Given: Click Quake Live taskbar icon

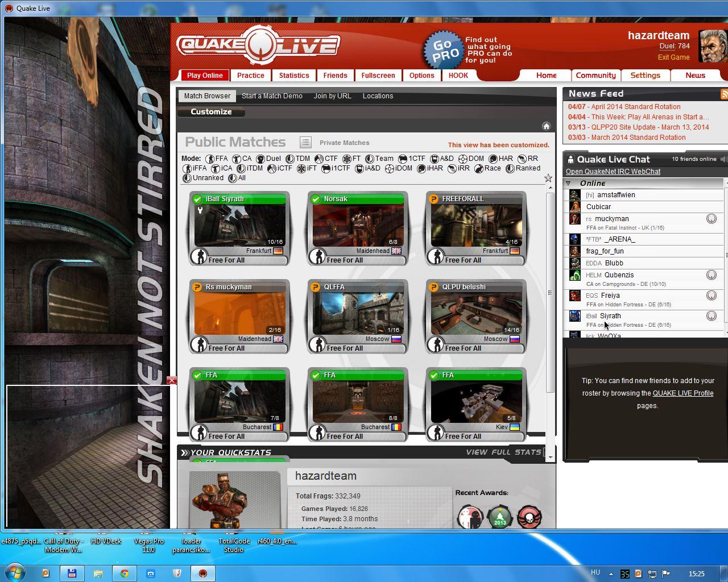Looking at the screenshot, I should coord(202,573).
